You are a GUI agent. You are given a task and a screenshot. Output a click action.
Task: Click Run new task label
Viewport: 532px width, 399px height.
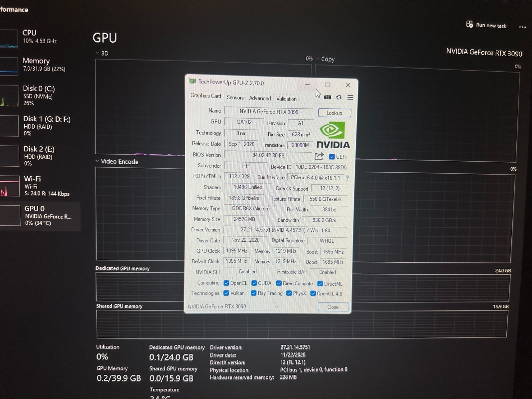[x=491, y=26]
